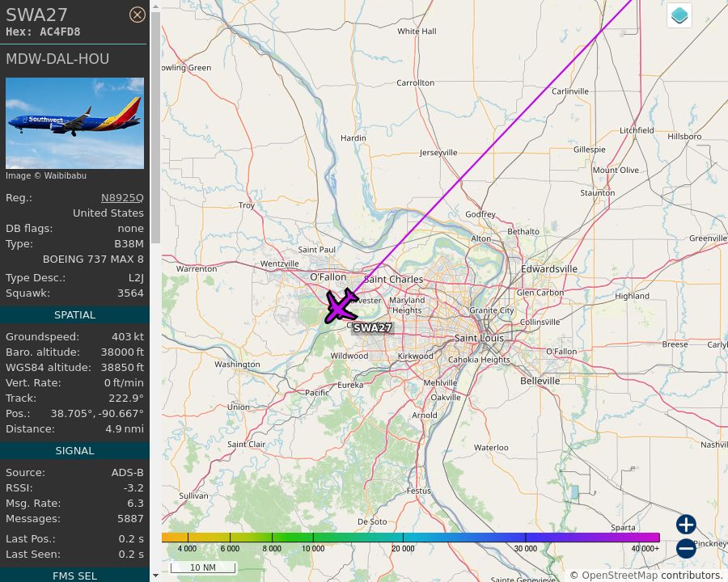Click the SWA27 callsign title
Screen dimensions: 728x582
(x=36, y=15)
